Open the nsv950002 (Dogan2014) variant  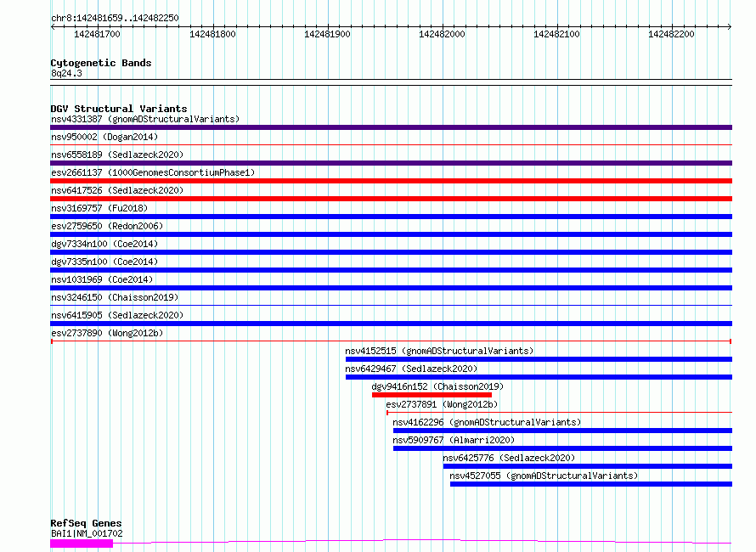point(104,137)
